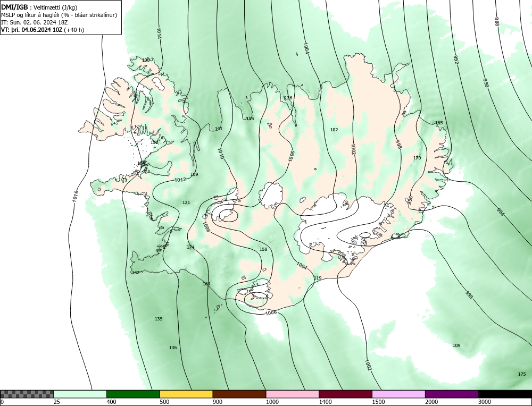Click the 996 isobar label
The image size is (532, 406).
410,200
